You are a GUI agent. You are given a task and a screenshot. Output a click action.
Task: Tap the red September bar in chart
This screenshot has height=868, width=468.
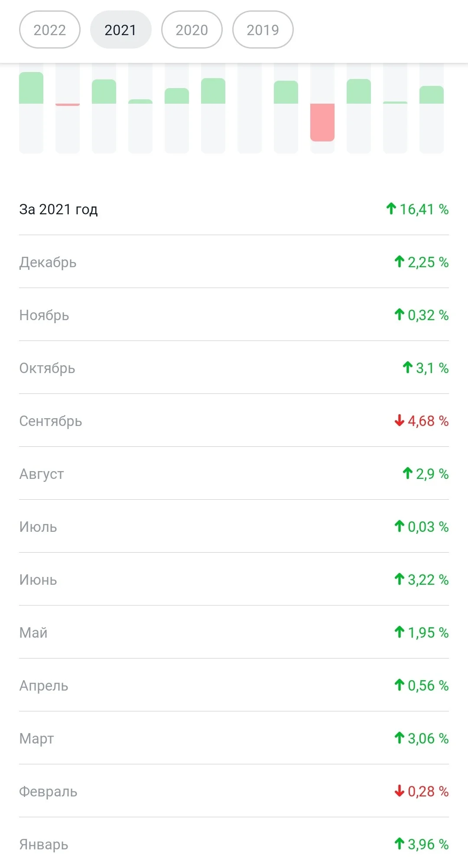tap(322, 122)
